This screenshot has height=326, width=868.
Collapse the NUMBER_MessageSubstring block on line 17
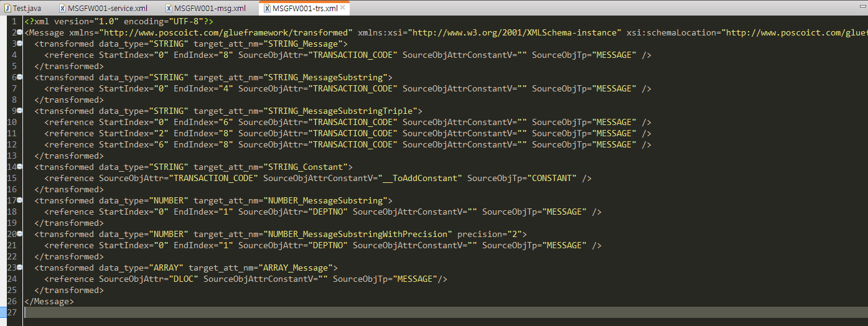pos(20,200)
